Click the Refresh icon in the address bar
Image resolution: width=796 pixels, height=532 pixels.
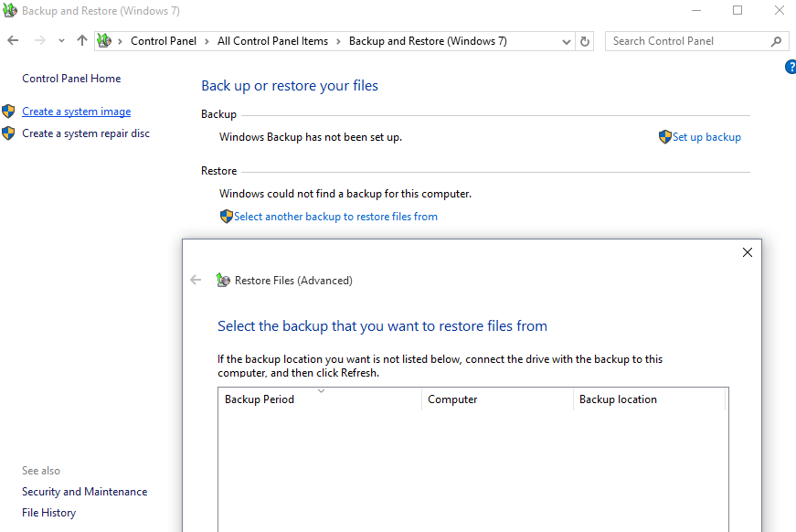coord(585,40)
